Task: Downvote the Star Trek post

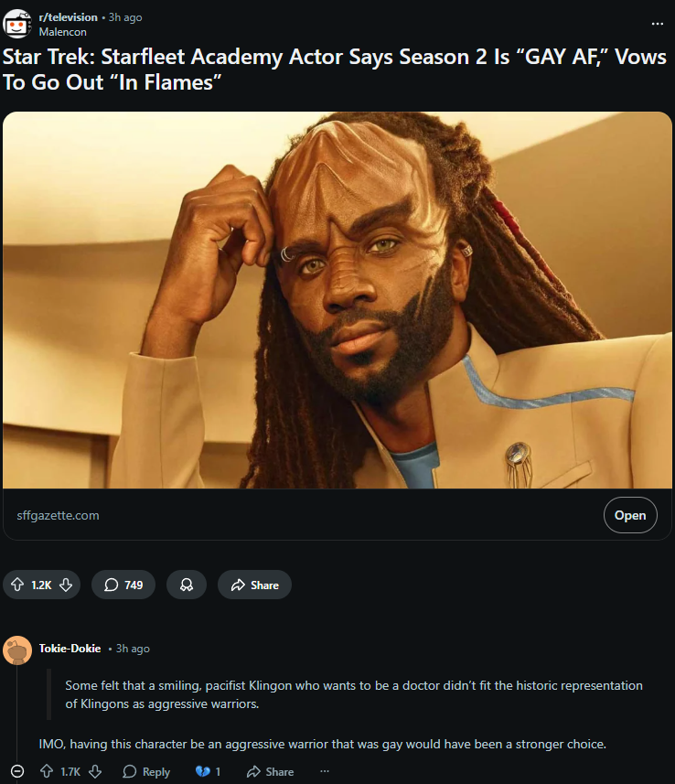Action: point(66,585)
